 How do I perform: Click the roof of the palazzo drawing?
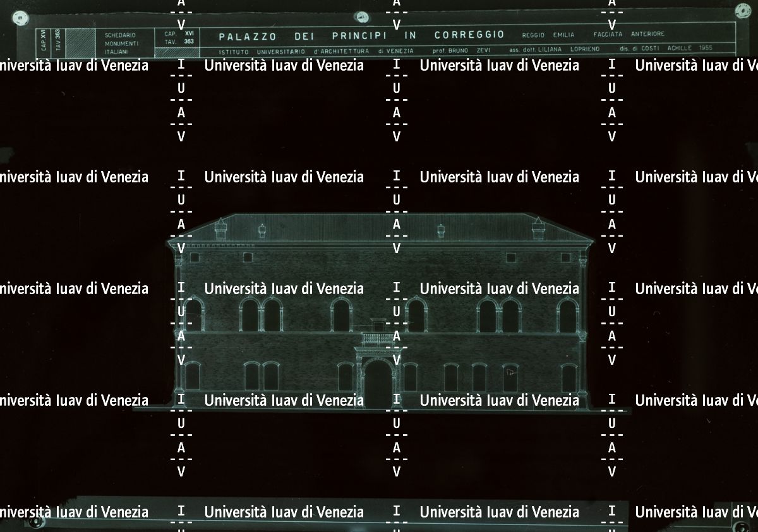point(379,227)
